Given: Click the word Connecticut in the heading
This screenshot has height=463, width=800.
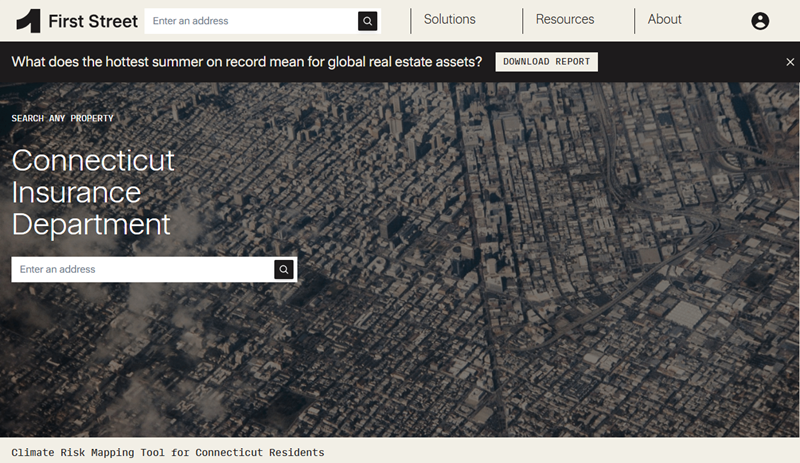Looking at the screenshot, I should coord(93,160).
